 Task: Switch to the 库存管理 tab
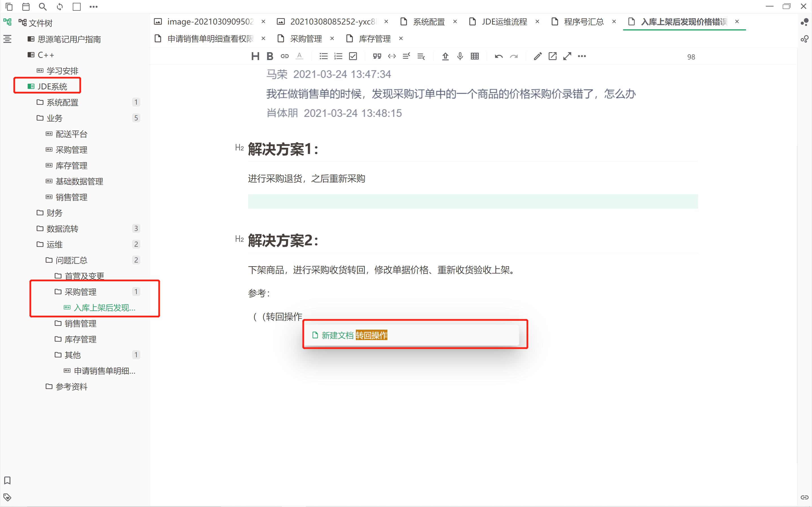click(374, 39)
